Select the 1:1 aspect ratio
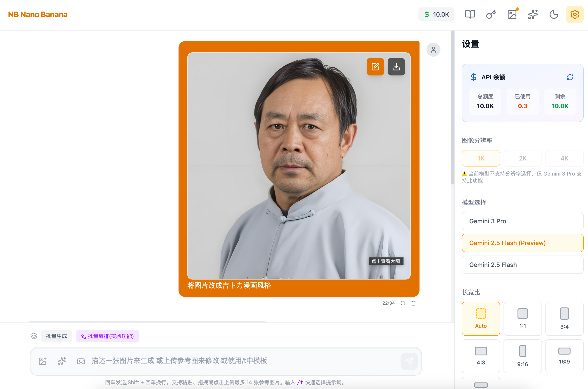 click(523, 319)
